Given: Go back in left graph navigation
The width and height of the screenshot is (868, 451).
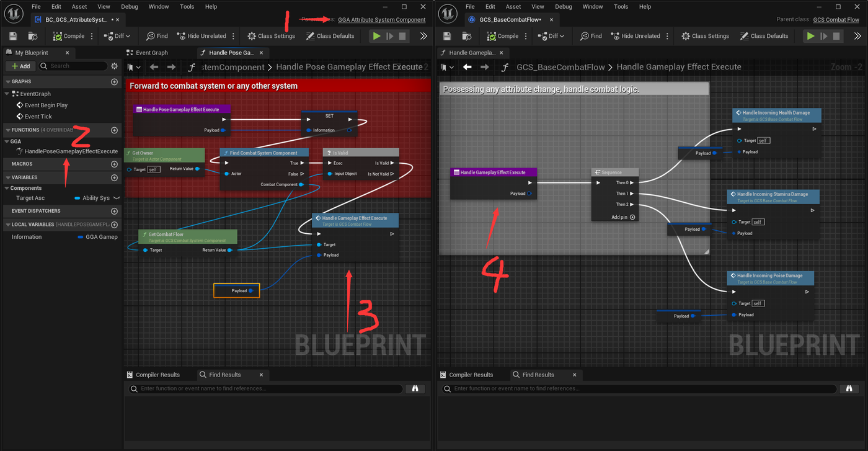Looking at the screenshot, I should pyautogui.click(x=154, y=67).
